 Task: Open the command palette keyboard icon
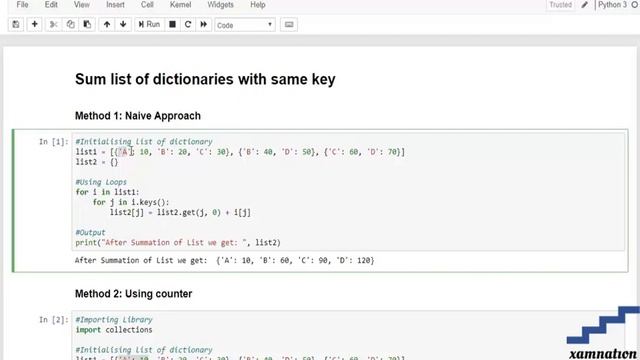(x=289, y=24)
